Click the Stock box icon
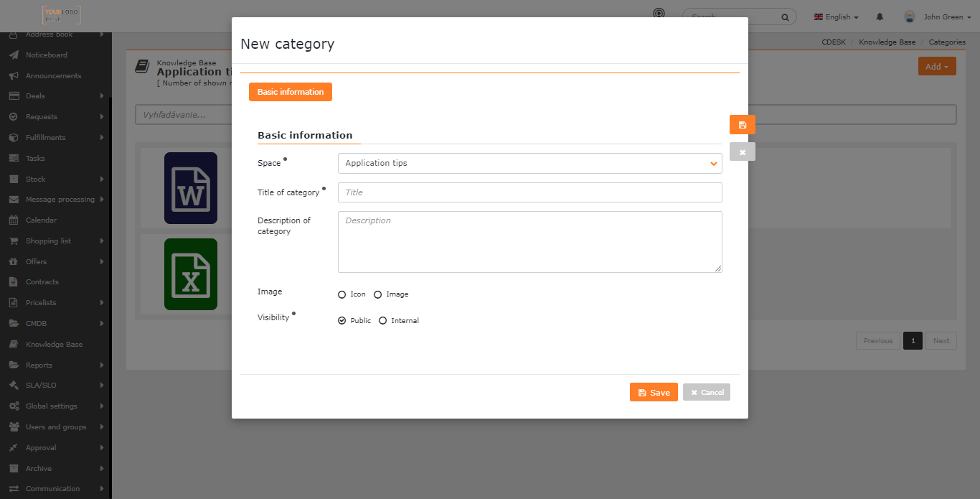 13,179
